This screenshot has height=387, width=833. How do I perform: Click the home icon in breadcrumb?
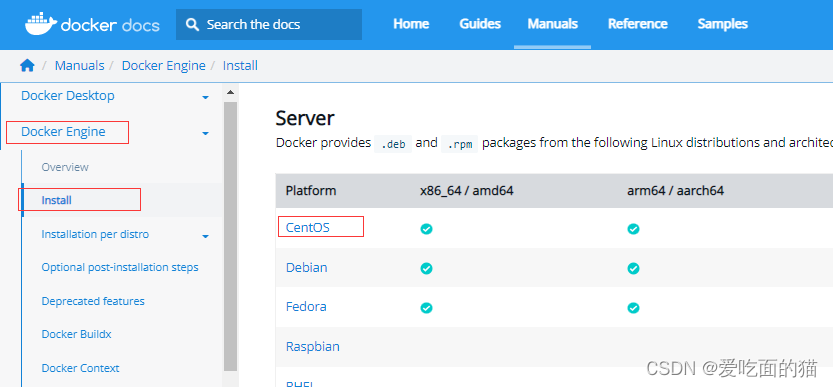(27, 65)
